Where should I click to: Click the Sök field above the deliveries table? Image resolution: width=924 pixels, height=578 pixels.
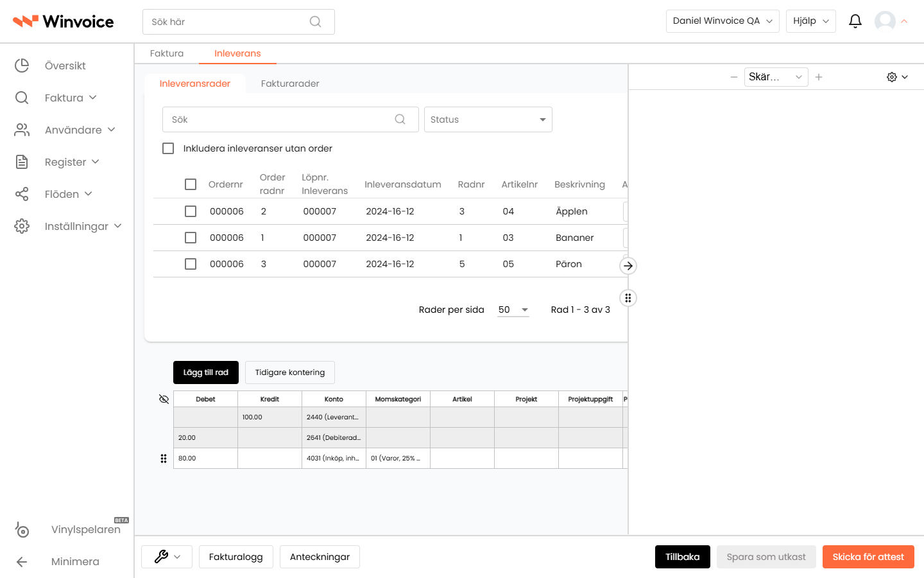[x=291, y=119]
